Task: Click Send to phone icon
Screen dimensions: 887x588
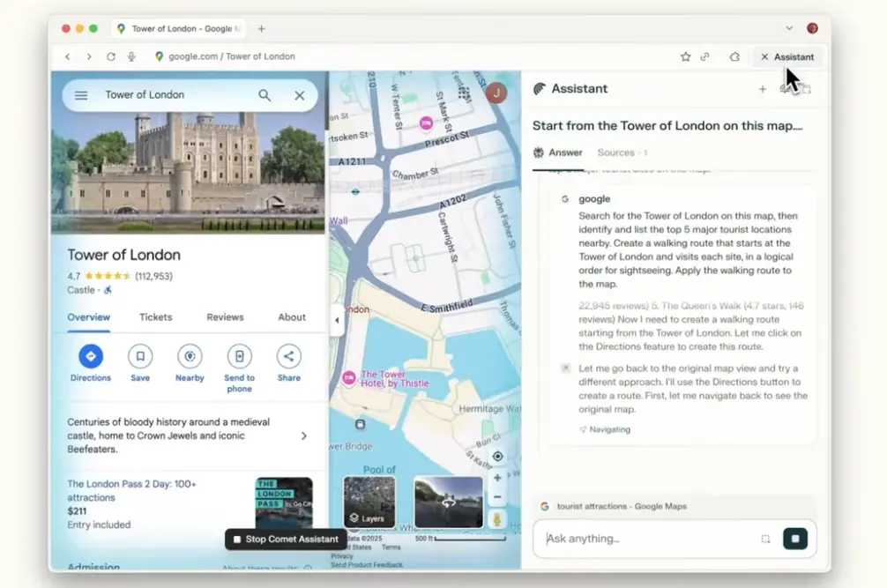Action: (239, 356)
